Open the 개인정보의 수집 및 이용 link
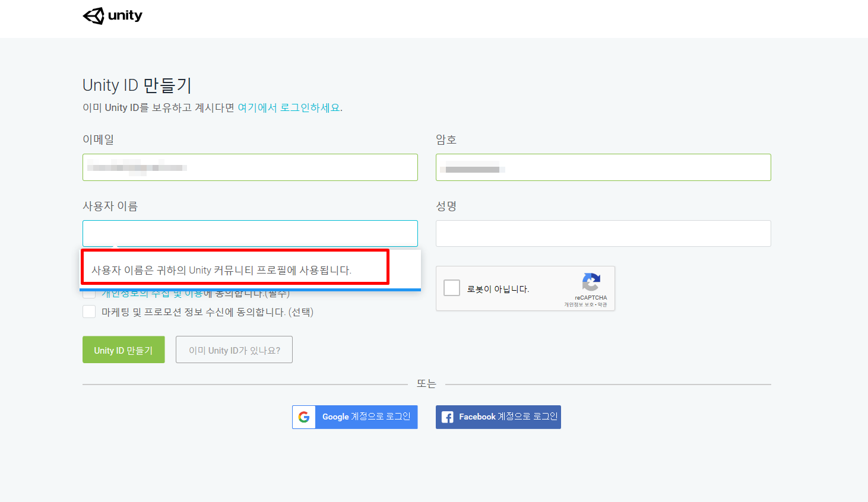The image size is (868, 502). pyautogui.click(x=152, y=294)
